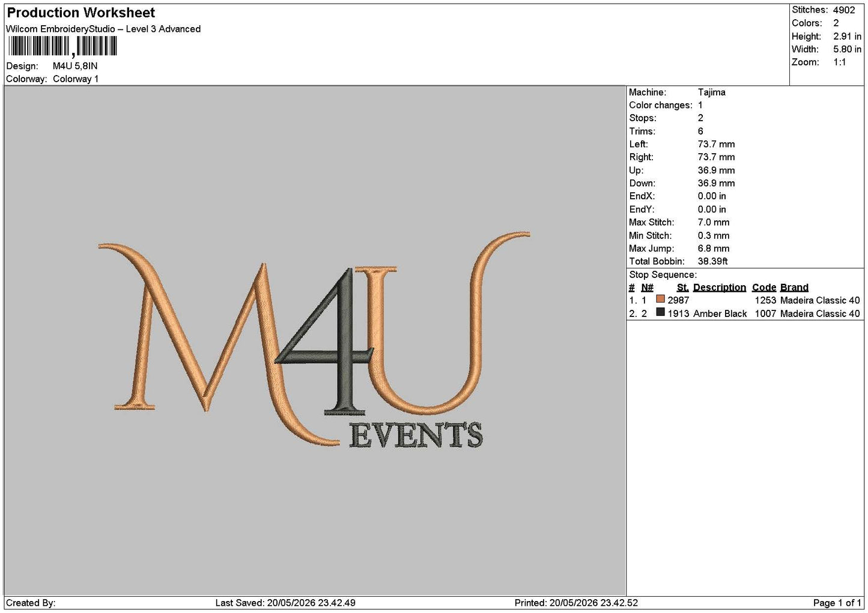868x613 pixels.
Task: Click the Up value 36.9 mm
Action: pos(716,171)
